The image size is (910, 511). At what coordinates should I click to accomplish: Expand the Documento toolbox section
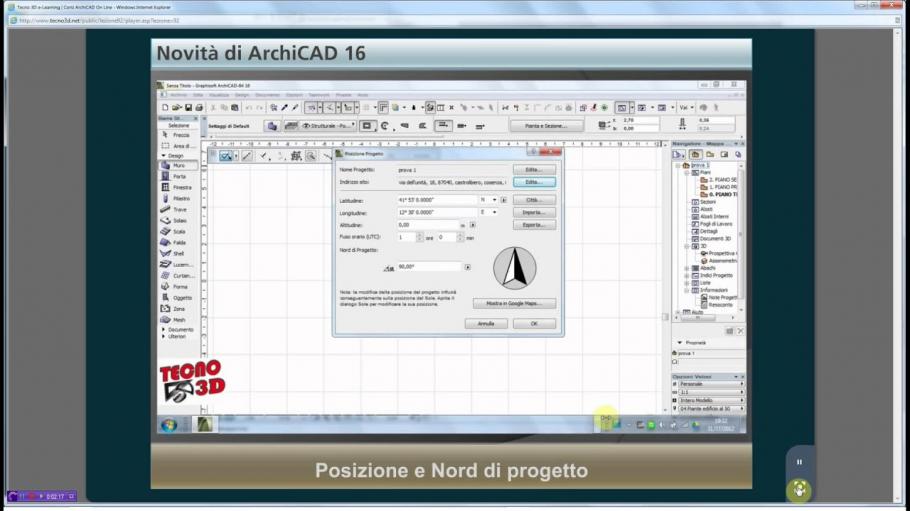(164, 329)
